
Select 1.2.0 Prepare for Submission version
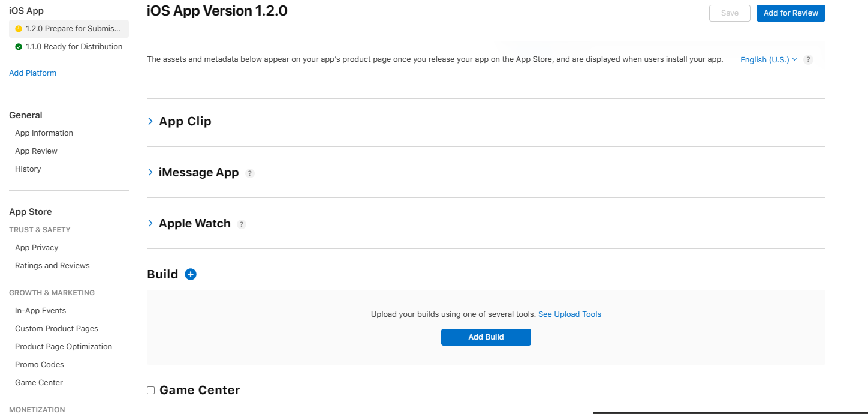(69, 28)
